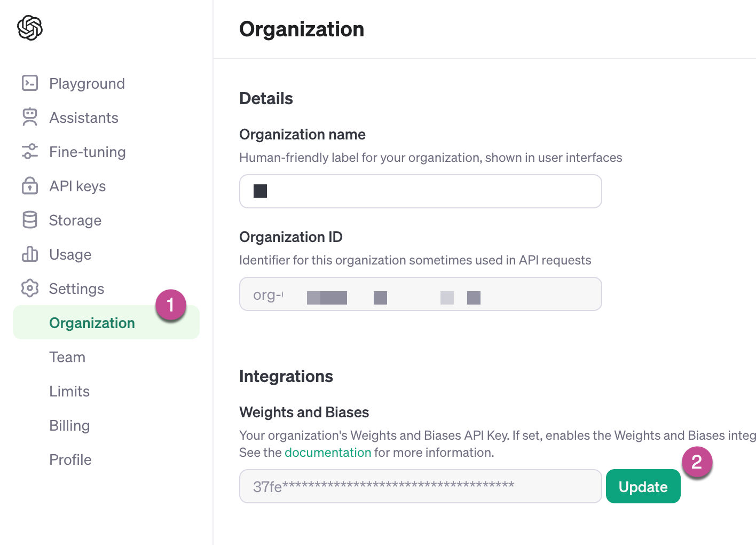Click the Update button for Weights and Biases
Viewport: 756px width, 545px height.
coord(643,486)
